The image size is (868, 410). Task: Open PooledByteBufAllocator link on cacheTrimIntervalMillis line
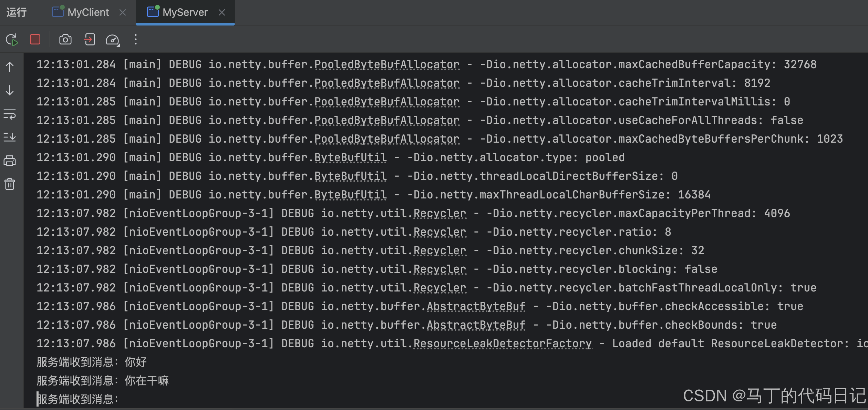387,102
